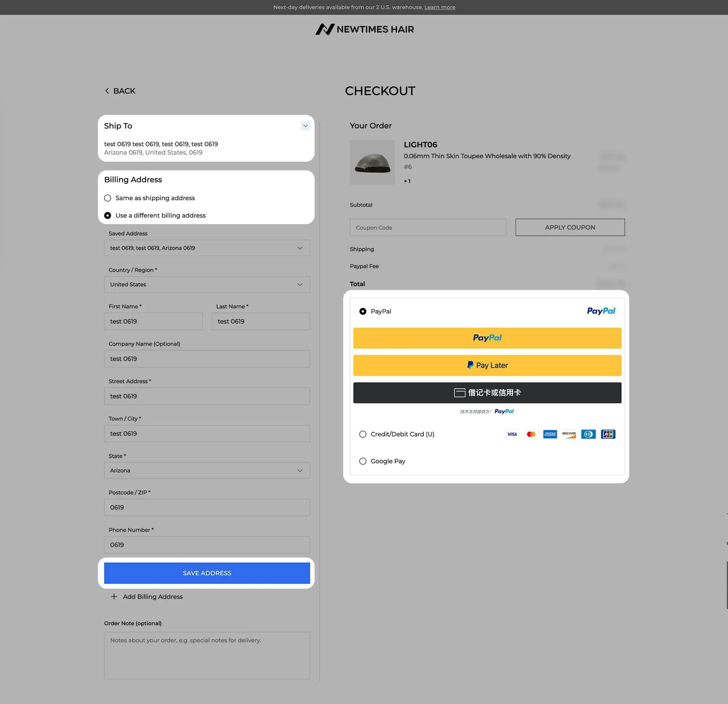This screenshot has width=728, height=704.
Task: Click the American Express card icon
Action: pos(550,434)
